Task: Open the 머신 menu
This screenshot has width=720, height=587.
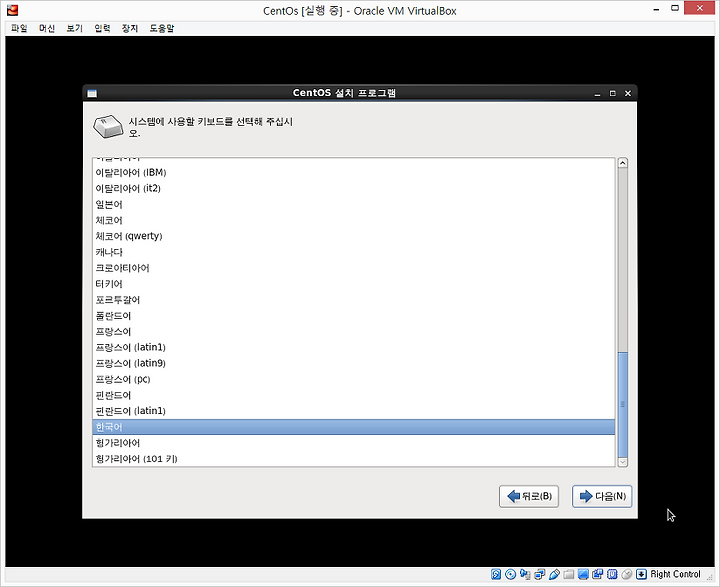Action: [x=47, y=28]
